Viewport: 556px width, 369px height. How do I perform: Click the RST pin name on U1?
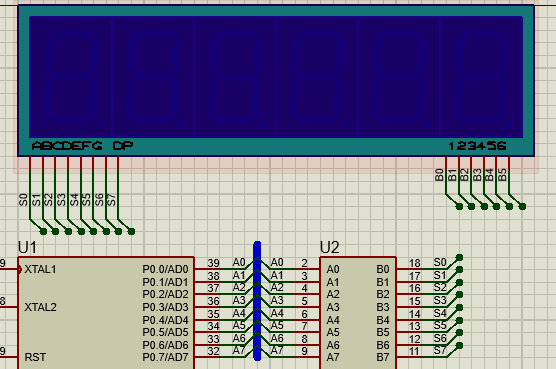(35, 357)
